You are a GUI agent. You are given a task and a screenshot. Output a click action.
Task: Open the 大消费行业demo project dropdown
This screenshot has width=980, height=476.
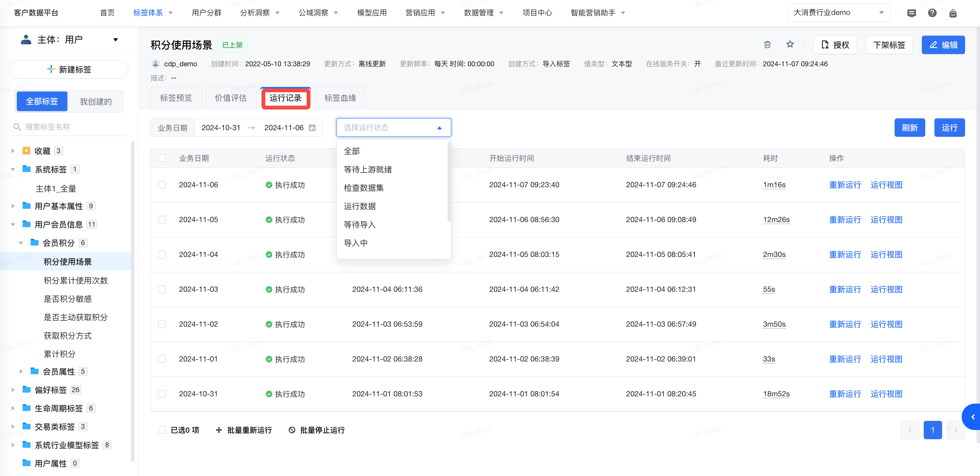tap(838, 13)
